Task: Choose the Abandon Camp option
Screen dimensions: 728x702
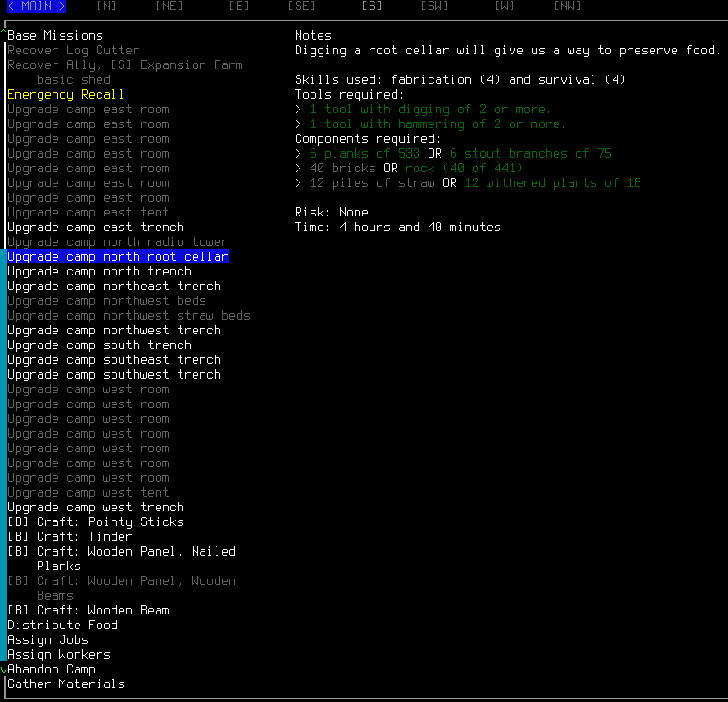Action: 52,670
